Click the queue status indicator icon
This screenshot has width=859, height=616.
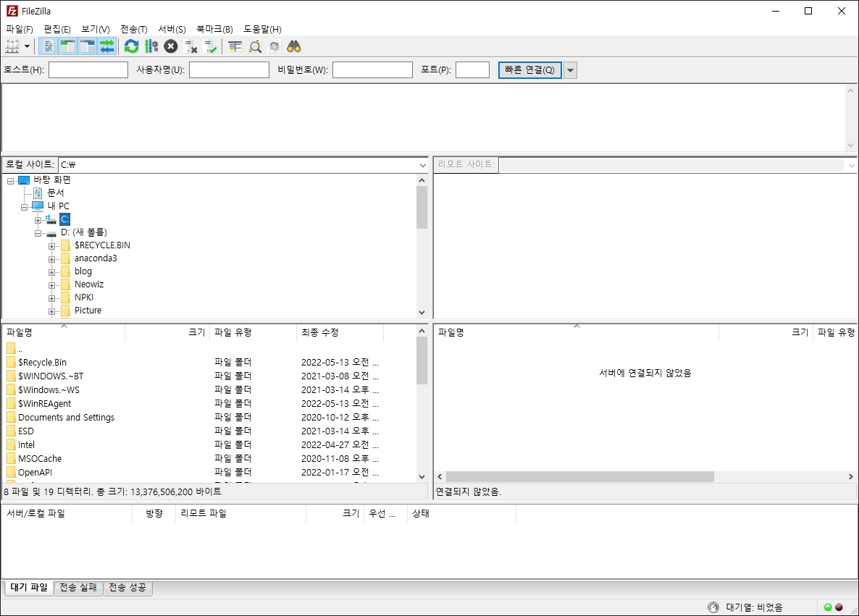click(713, 607)
